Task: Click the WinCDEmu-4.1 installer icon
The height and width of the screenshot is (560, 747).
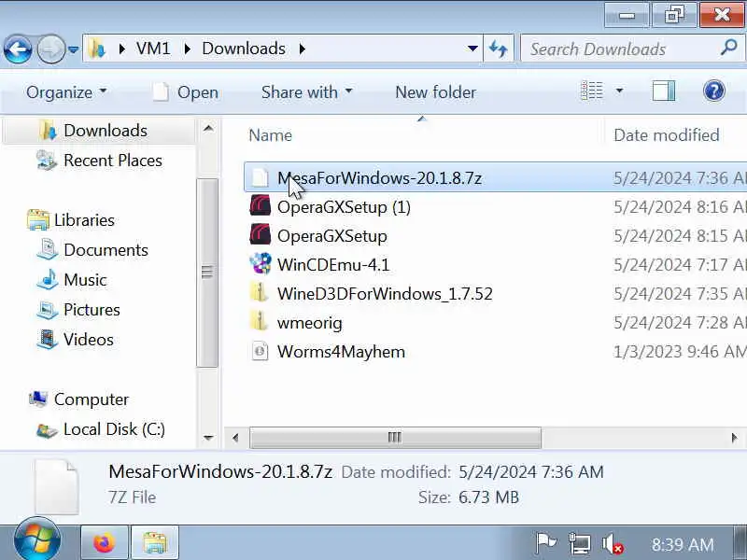Action: pos(261,264)
